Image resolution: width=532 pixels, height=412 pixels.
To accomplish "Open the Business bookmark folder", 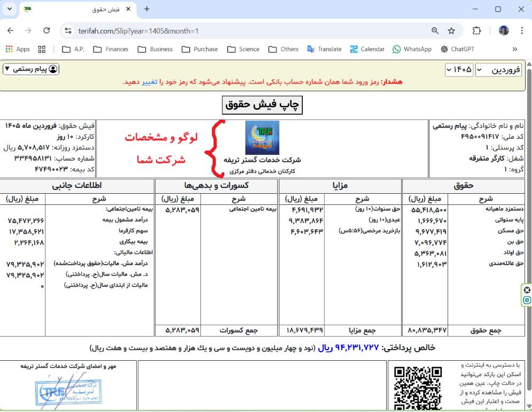I will coord(155,49).
